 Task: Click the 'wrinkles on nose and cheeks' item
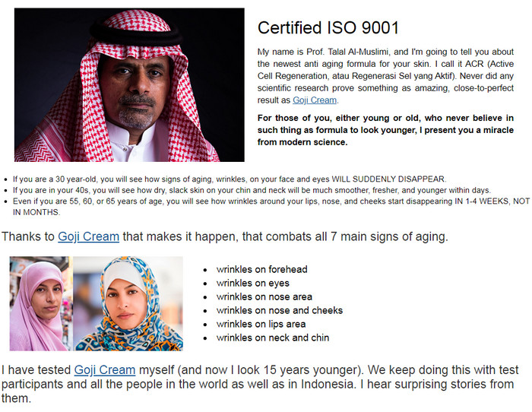(280, 310)
